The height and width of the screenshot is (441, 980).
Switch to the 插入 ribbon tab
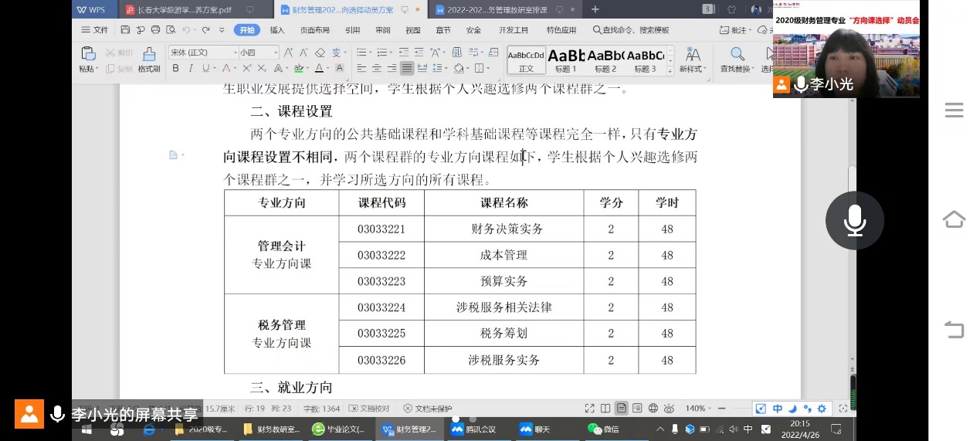(277, 30)
